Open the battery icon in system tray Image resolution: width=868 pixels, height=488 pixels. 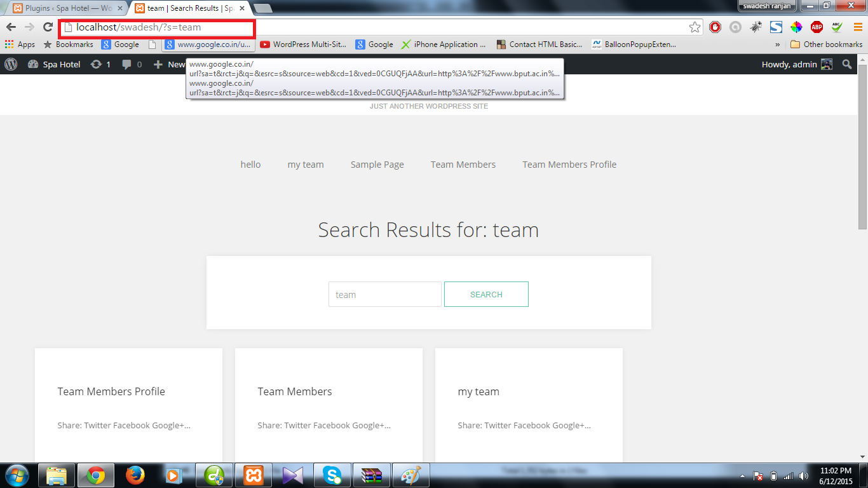773,476
